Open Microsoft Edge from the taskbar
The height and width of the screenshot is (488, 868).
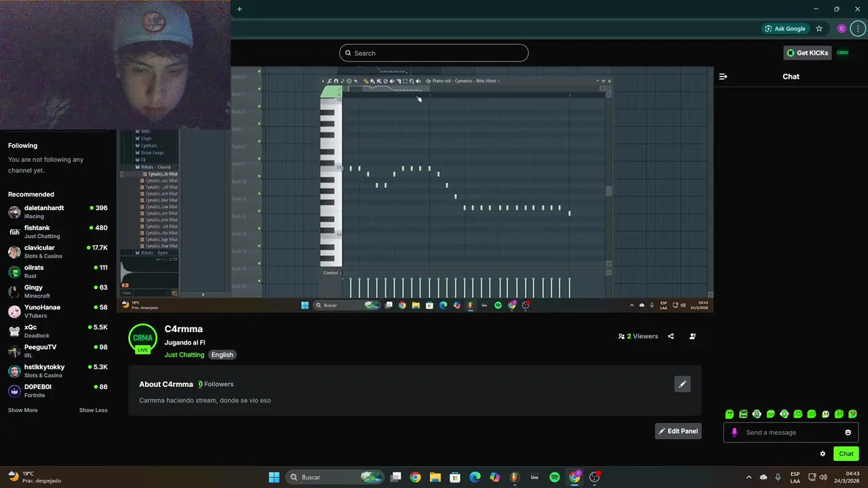[x=475, y=477]
